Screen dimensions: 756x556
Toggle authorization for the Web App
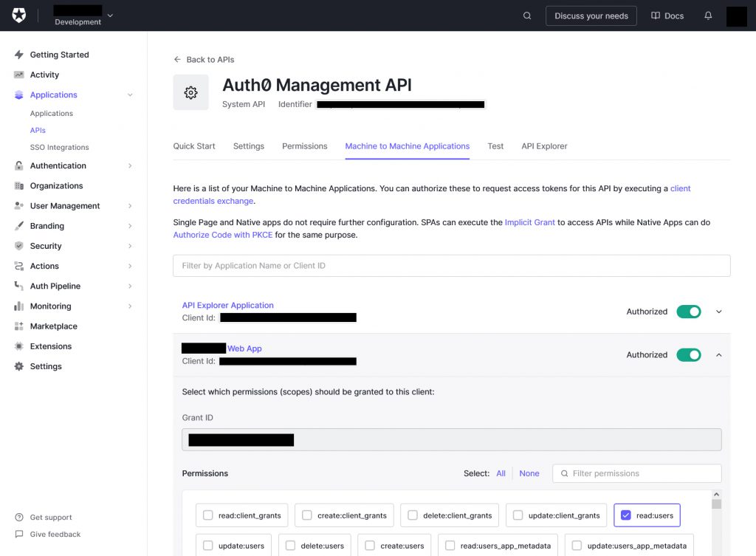(689, 355)
